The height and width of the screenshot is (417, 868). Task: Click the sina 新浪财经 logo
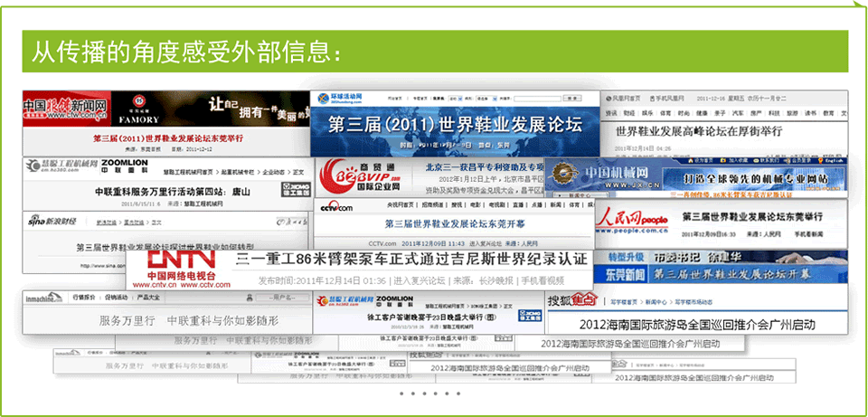pyautogui.click(x=52, y=222)
